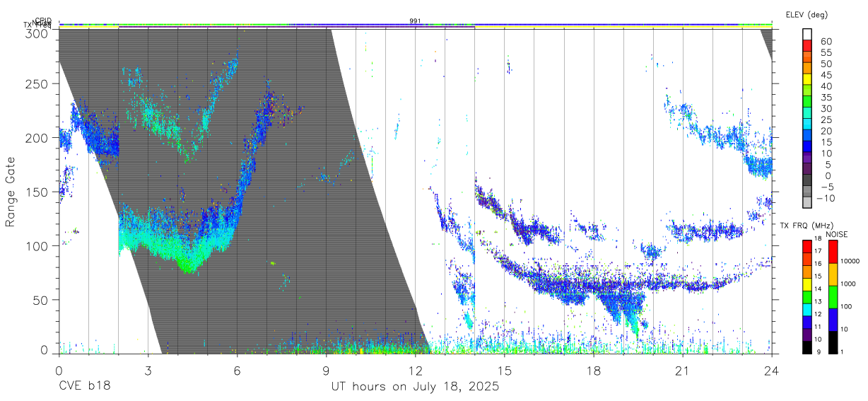Click the "200" tick on Range Gate axis
Screen dimensions: 868x401
[x=37, y=137]
